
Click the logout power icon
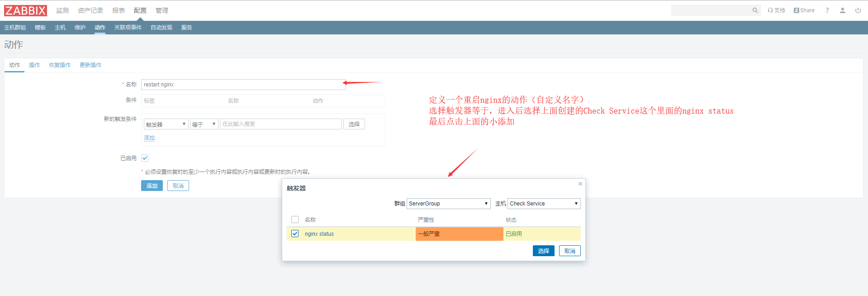(858, 10)
